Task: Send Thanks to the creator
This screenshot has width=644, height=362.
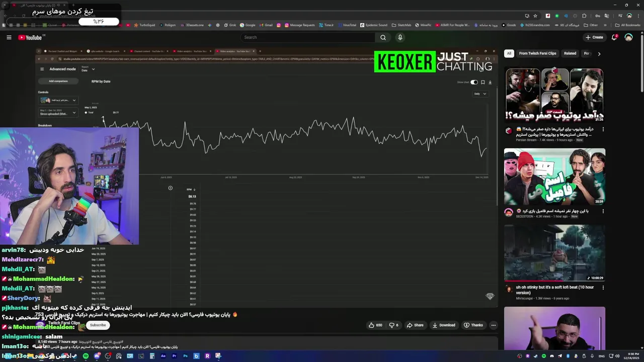Action: pyautogui.click(x=473, y=325)
